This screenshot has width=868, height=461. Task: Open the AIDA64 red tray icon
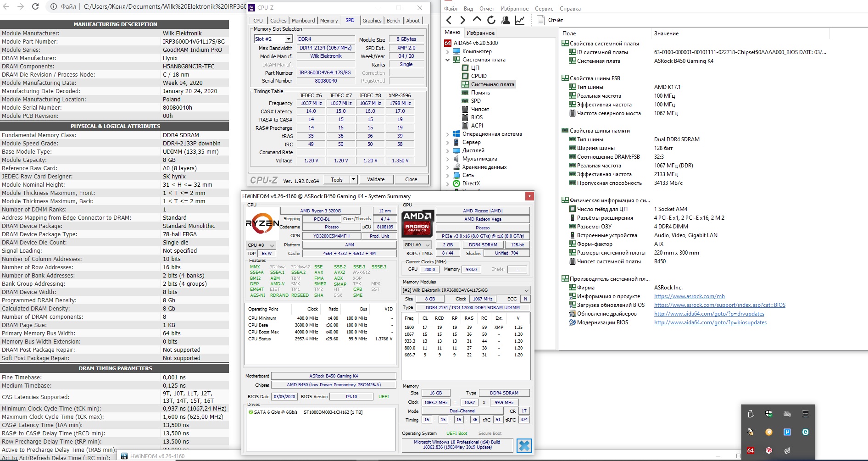click(x=751, y=450)
